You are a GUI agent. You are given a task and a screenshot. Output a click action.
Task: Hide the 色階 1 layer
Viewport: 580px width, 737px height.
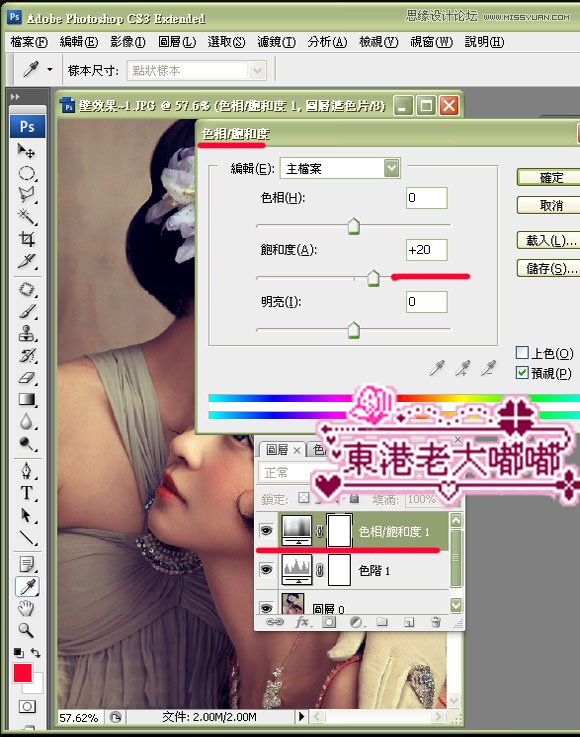[x=266, y=570]
